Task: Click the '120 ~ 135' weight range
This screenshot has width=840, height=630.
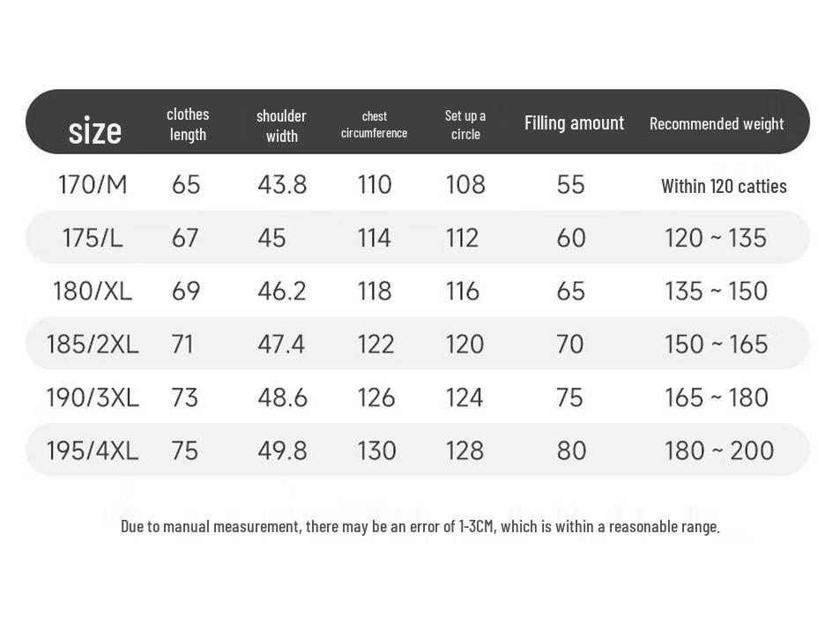Action: pos(715,238)
